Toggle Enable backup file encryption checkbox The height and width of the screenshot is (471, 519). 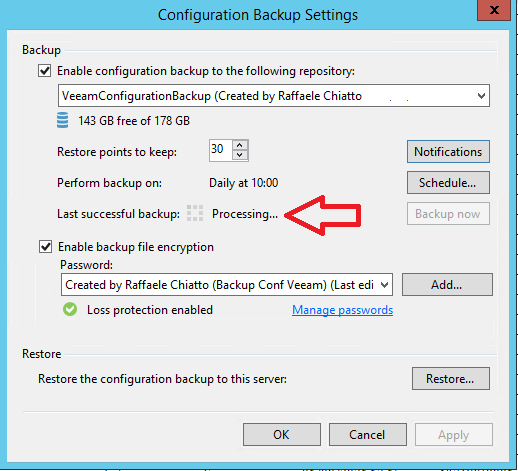pos(45,247)
